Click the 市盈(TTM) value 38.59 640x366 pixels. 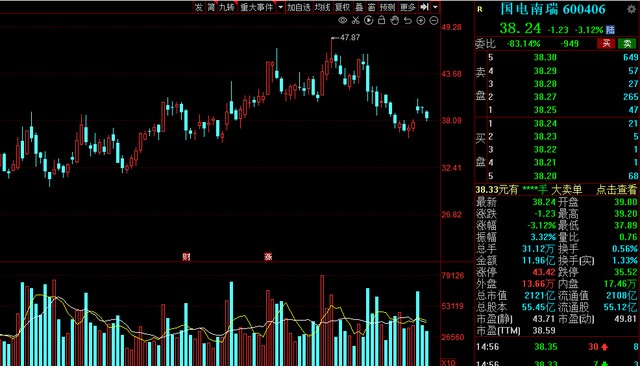(544, 331)
